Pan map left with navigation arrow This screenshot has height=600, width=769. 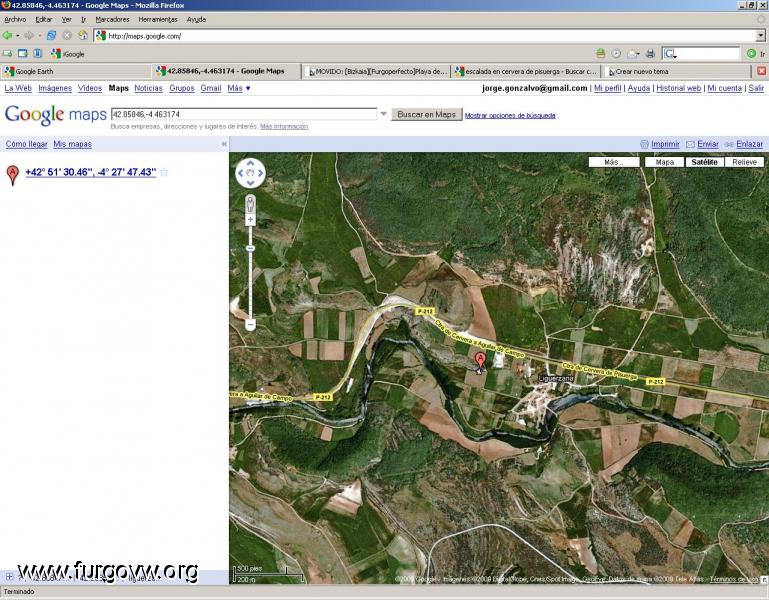point(240,173)
